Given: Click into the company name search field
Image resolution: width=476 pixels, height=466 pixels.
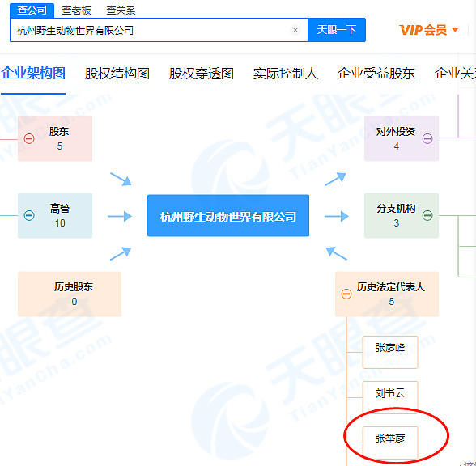Looking at the screenshot, I should tap(151, 30).
